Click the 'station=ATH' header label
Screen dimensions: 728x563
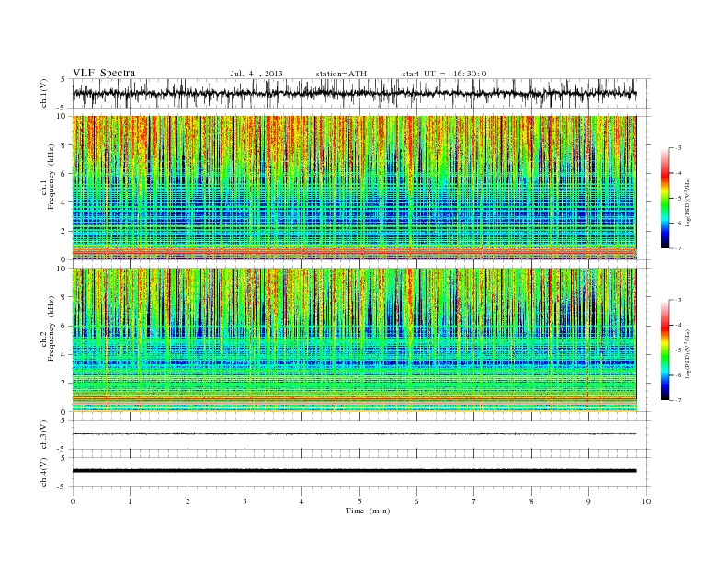(x=341, y=74)
